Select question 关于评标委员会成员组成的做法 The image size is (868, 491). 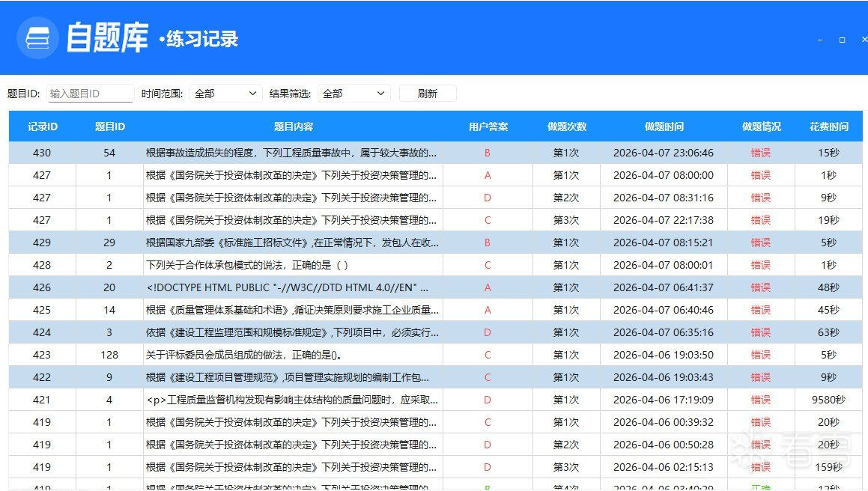[x=294, y=355]
